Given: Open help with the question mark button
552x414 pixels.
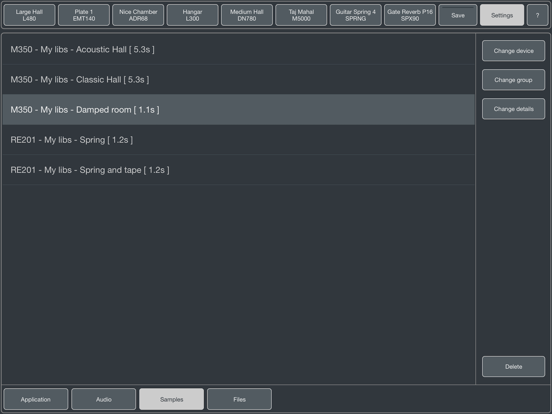Looking at the screenshot, I should 538,15.
